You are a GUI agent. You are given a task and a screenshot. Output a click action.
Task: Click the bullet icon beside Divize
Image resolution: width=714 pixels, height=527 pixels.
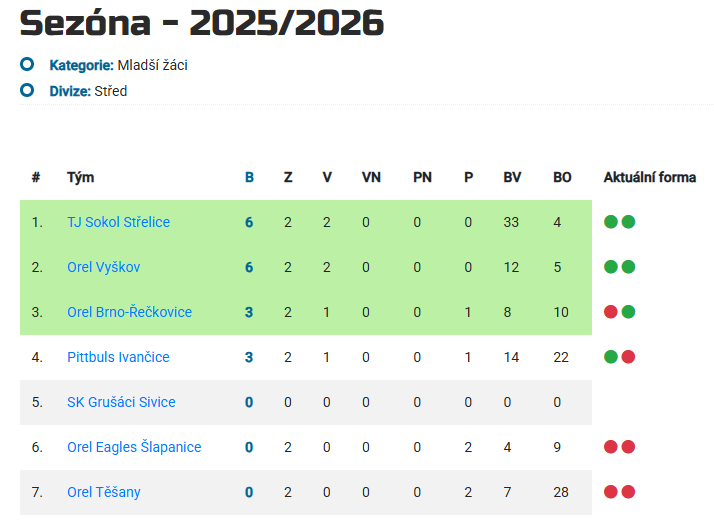point(27,91)
